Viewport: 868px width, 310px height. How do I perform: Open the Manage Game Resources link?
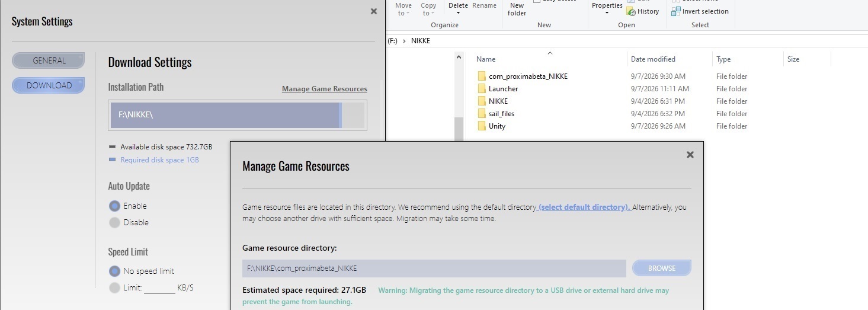coord(325,89)
